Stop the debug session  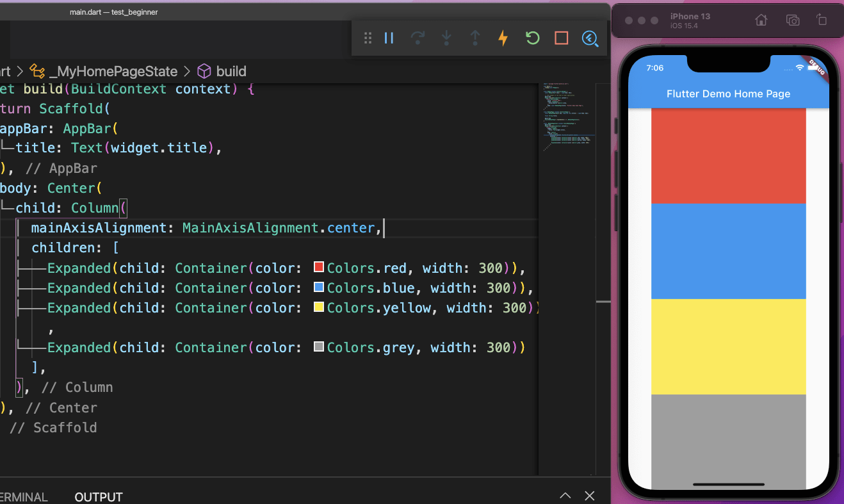562,38
